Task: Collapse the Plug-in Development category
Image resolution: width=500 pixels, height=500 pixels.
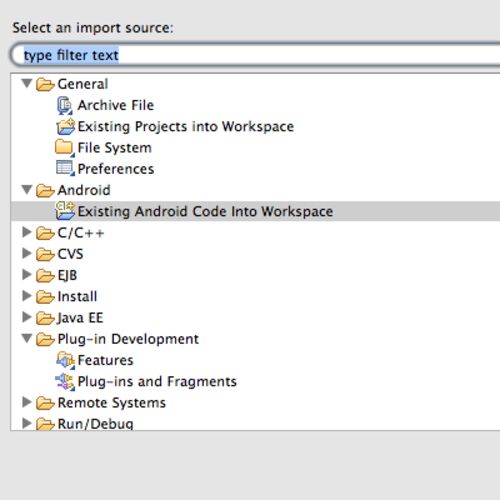Action: (27, 339)
